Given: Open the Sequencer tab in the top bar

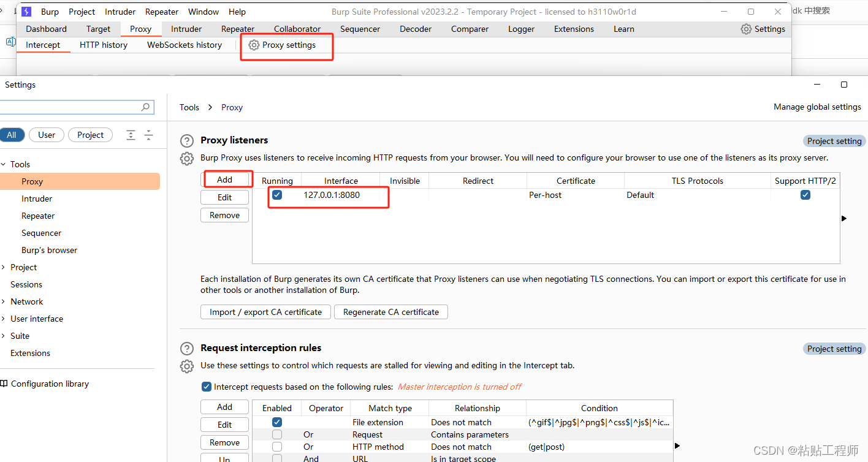Looking at the screenshot, I should click(x=360, y=29).
